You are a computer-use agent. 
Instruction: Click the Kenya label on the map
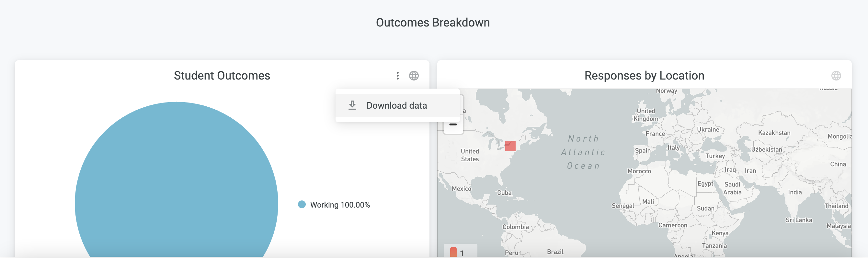click(x=720, y=233)
